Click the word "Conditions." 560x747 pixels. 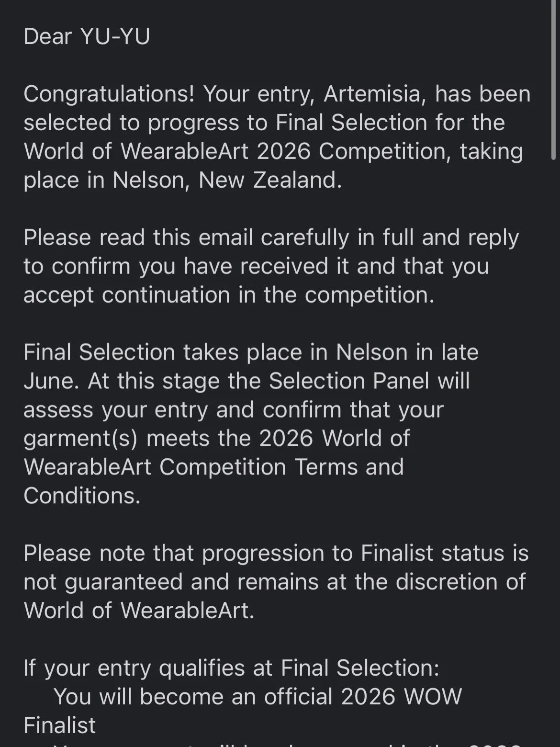click(x=82, y=496)
